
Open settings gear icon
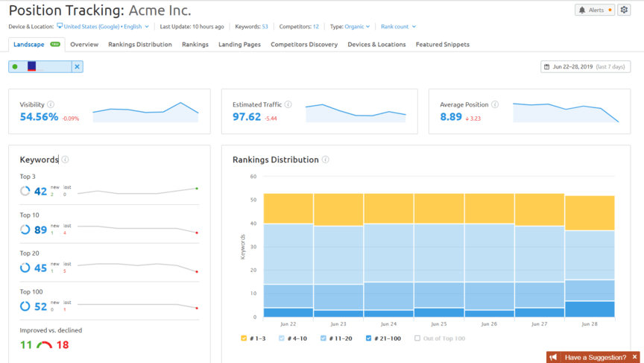pos(624,10)
